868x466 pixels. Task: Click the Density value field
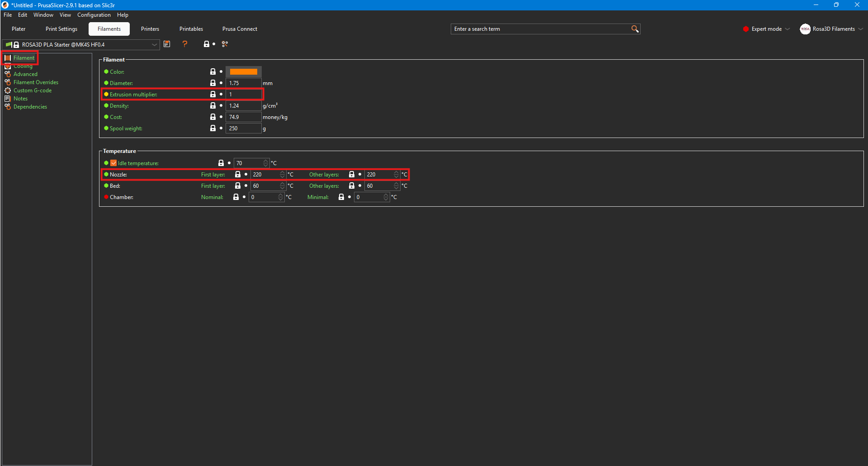(244, 105)
